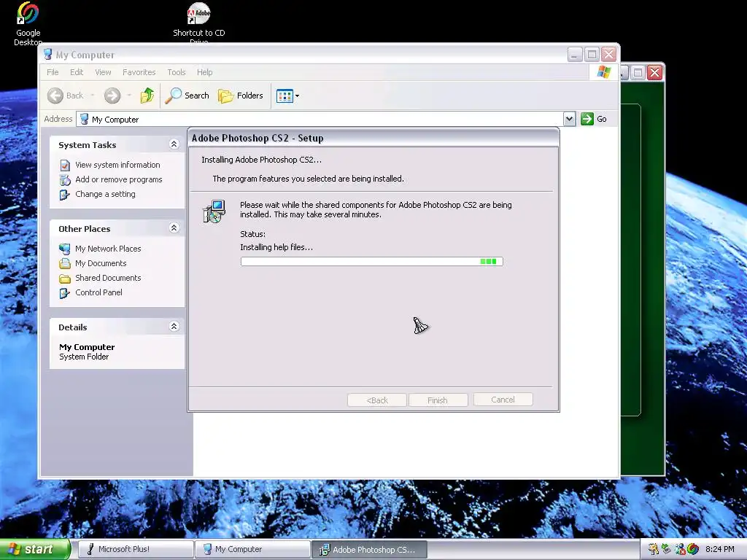Click the My Network Places icon
The image size is (747, 560).
(65, 249)
